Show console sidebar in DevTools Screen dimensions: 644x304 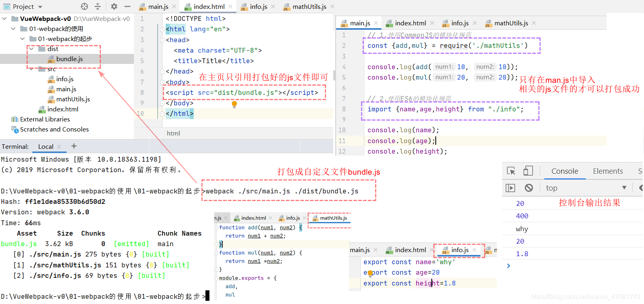(x=510, y=188)
